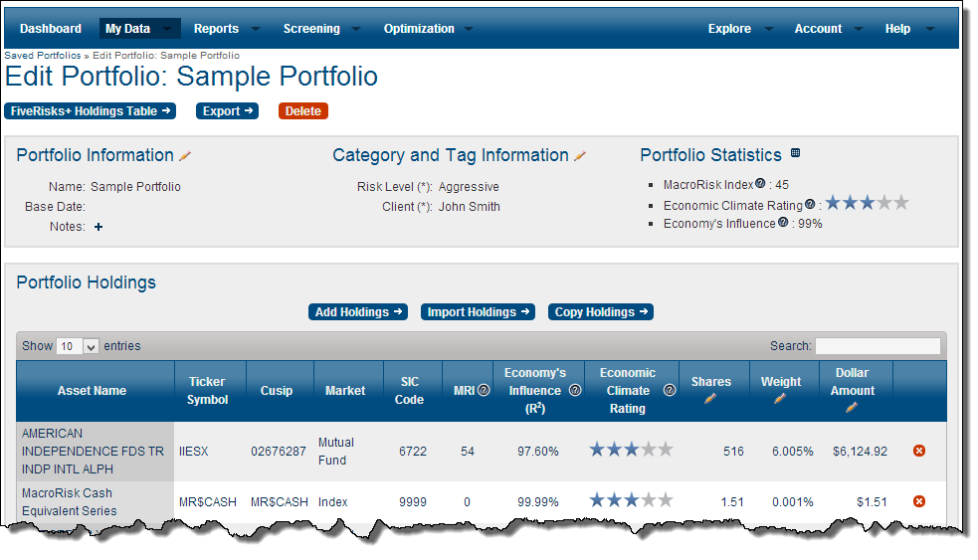Edit Category and Tag Information pencil icon
This screenshot has width=978, height=560.
580,156
